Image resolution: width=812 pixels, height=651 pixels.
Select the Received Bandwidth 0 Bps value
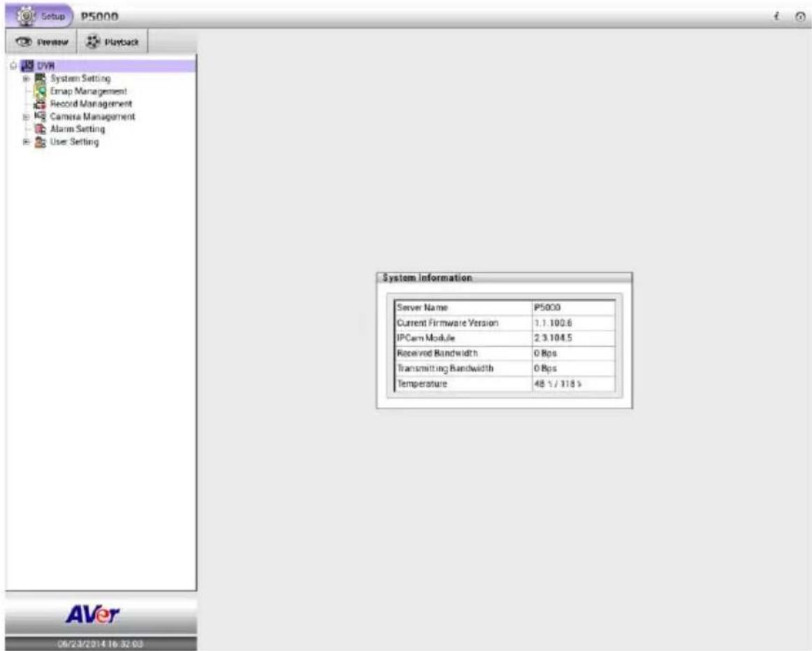[x=574, y=354]
